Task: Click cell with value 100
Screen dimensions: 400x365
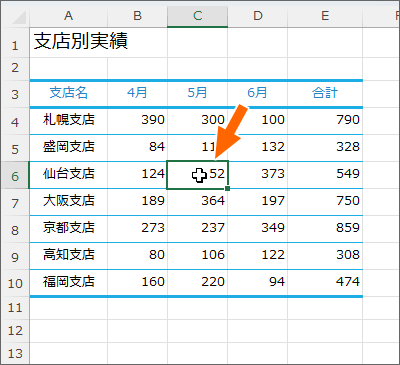Action: 258,121
